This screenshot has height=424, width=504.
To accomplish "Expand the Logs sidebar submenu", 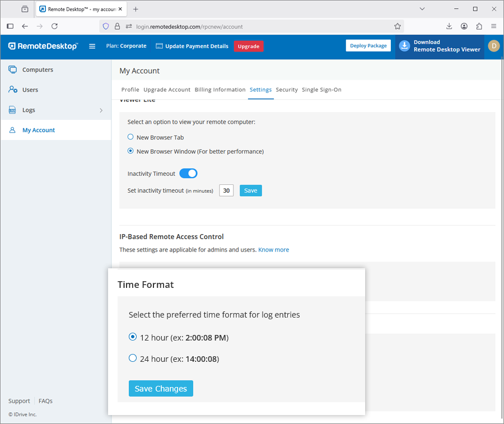I will [x=101, y=110].
